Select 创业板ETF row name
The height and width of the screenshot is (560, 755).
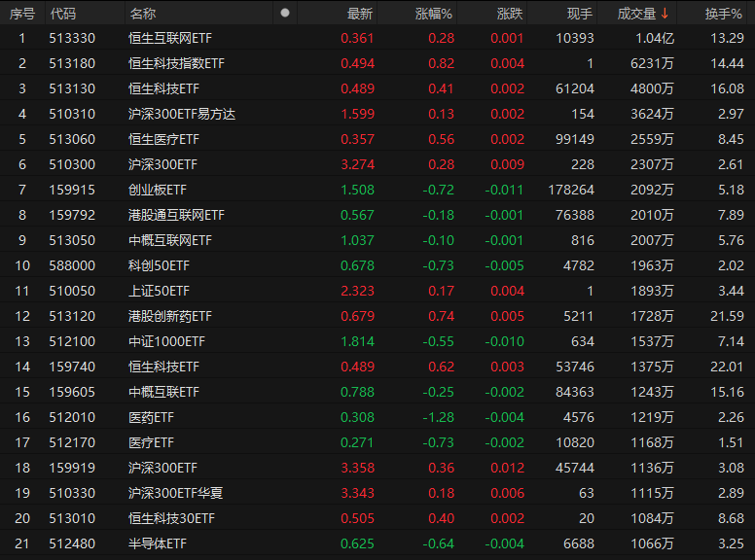(158, 190)
